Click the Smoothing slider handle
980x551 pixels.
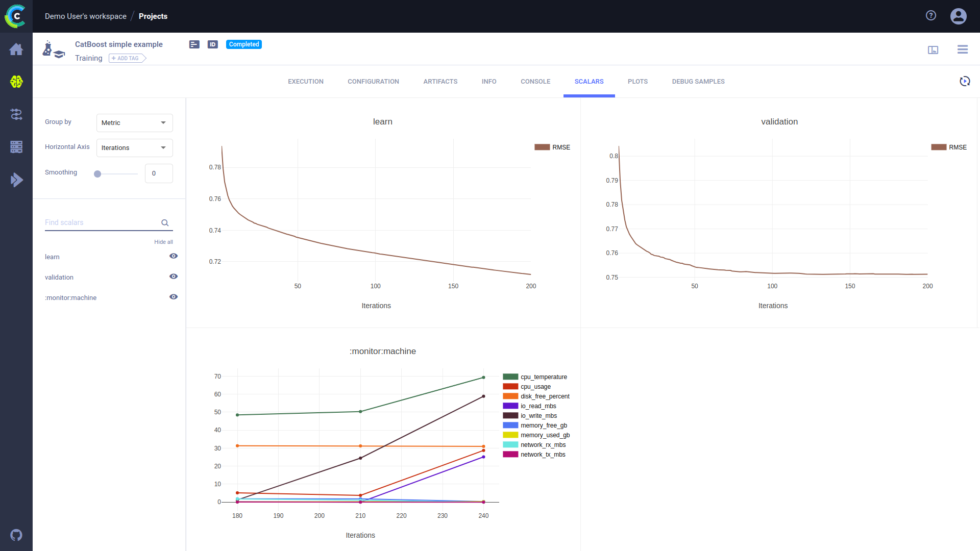[97, 174]
